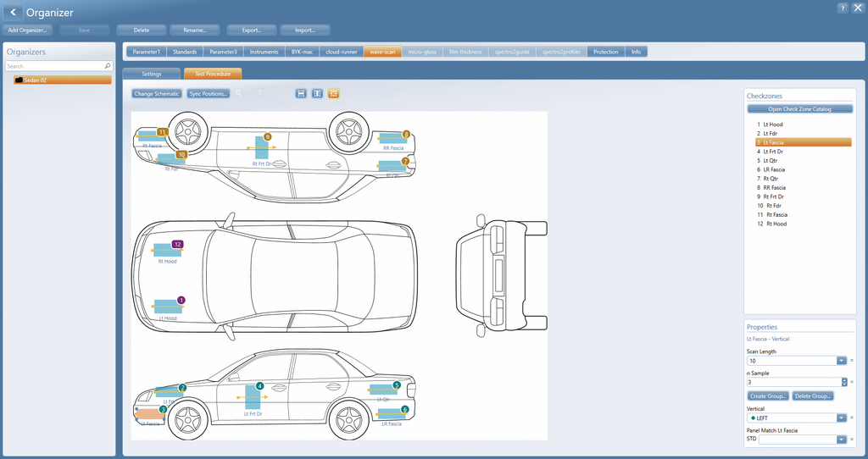
Task: Increase n Sample with the stepper arrows
Action: coord(844,380)
